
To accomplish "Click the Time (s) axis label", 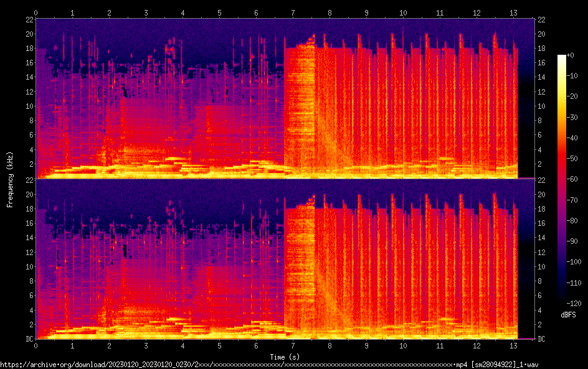I will [x=285, y=356].
